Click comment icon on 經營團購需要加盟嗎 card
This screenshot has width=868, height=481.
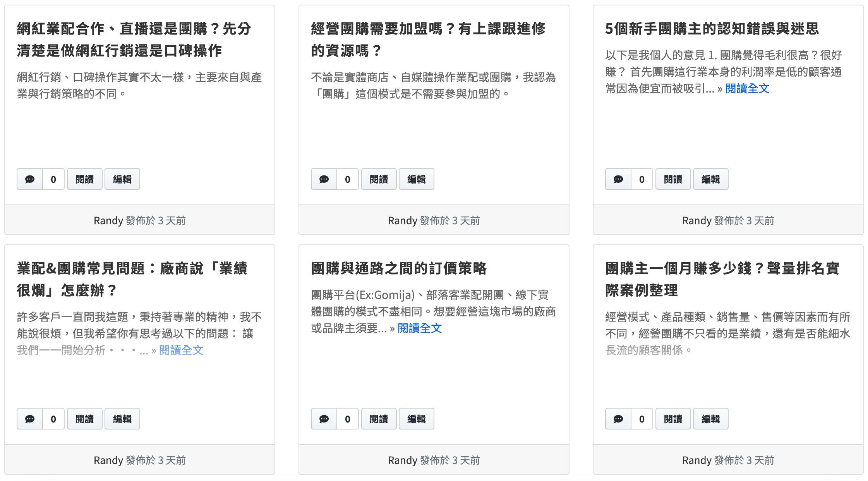pos(324,179)
